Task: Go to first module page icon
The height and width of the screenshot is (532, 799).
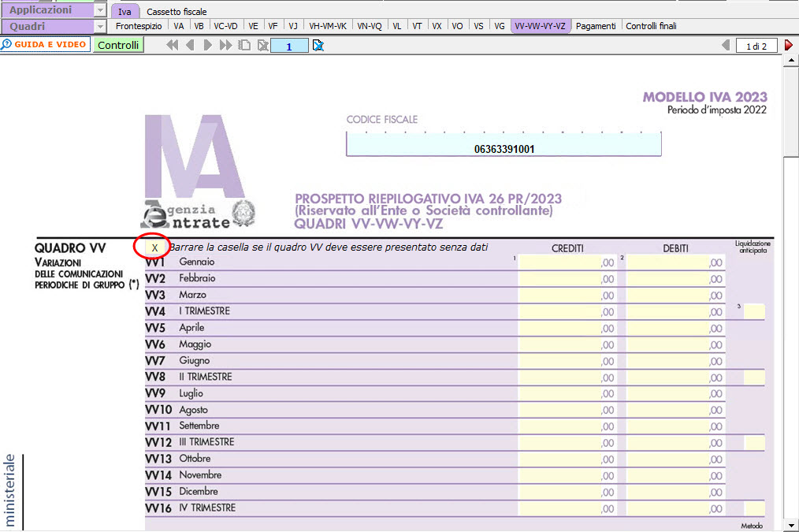Action: click(173, 46)
